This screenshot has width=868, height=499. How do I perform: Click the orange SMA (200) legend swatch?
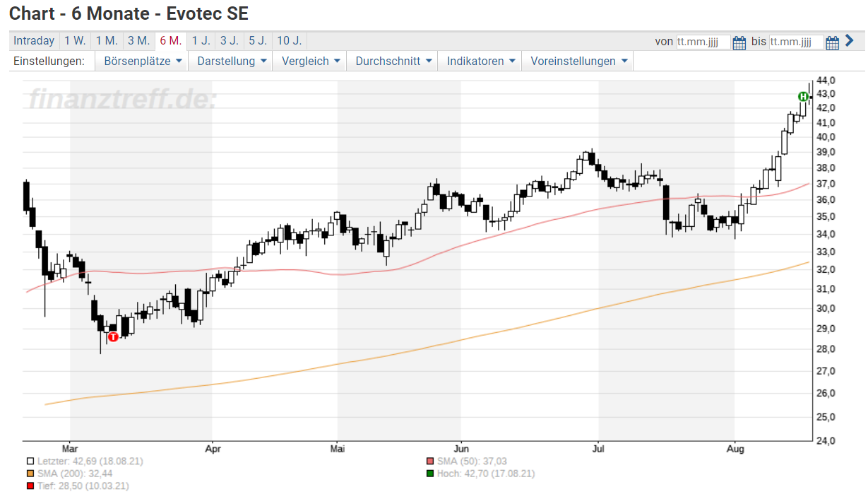pos(30,474)
